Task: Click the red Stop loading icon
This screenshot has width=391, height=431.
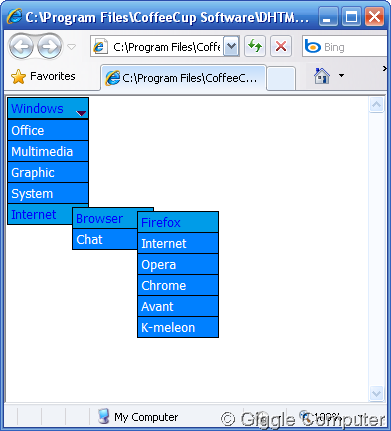Action: point(281,46)
